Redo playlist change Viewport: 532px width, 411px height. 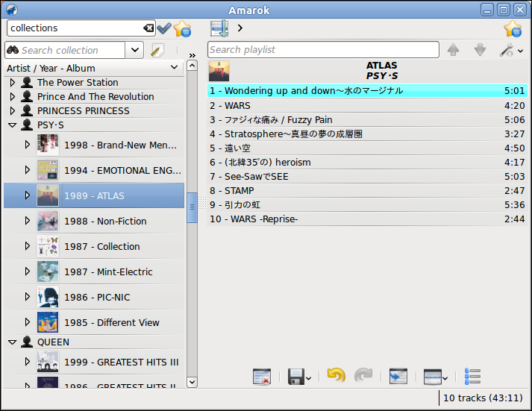pos(363,376)
